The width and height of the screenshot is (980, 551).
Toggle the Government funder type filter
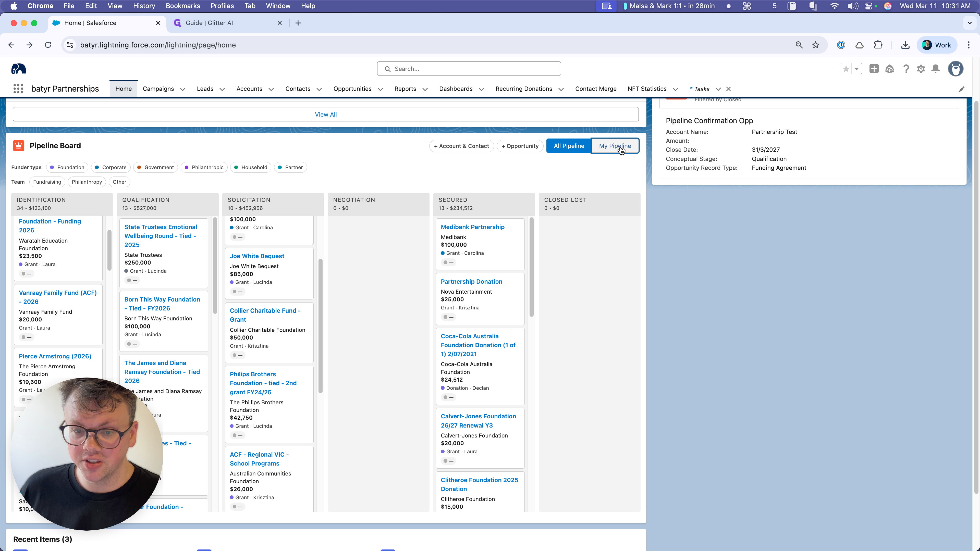155,167
